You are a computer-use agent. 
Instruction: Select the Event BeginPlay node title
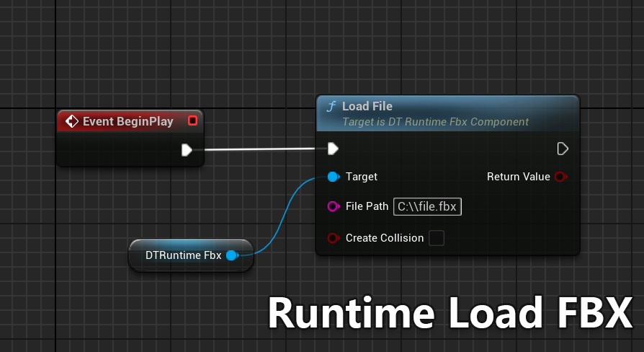click(x=128, y=121)
